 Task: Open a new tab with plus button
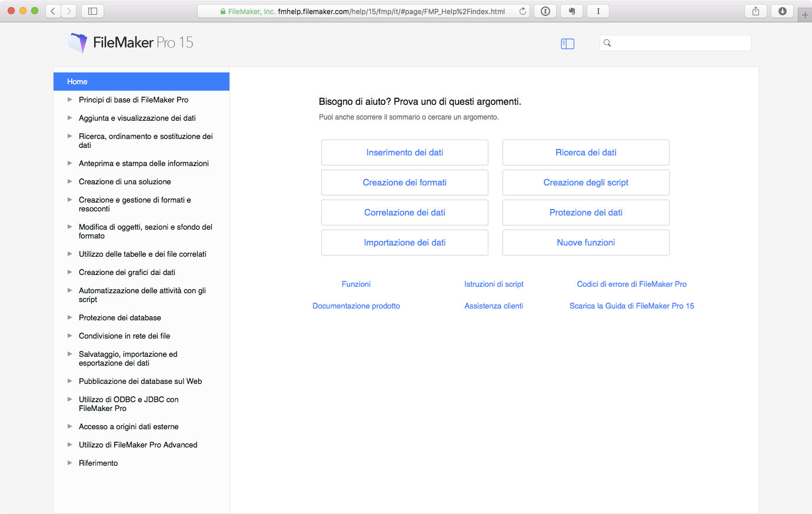(x=805, y=15)
